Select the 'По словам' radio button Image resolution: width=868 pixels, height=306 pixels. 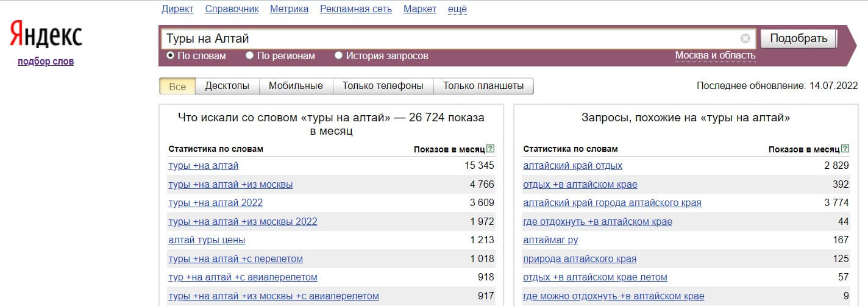coord(171,55)
